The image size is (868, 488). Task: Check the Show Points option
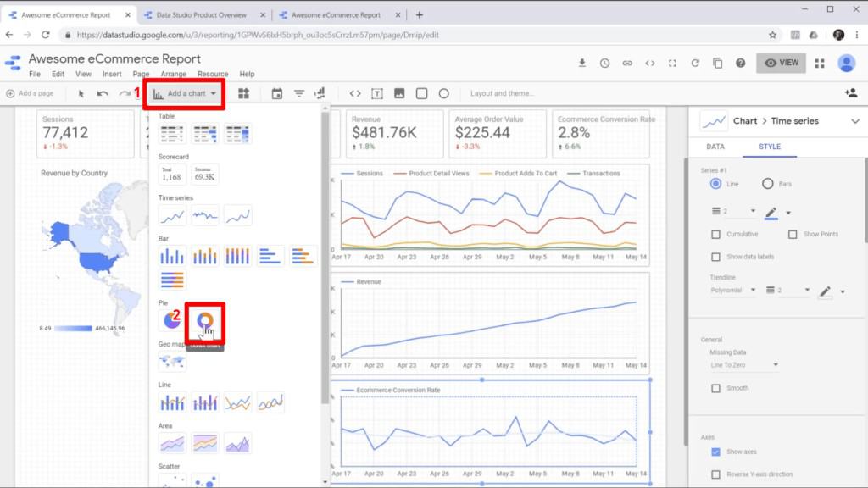[x=793, y=234]
